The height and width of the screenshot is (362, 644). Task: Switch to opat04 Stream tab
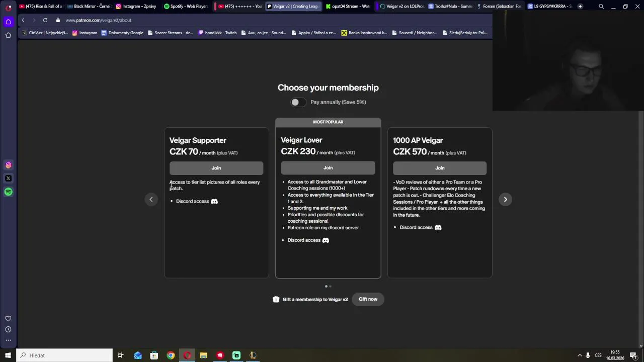348,7
